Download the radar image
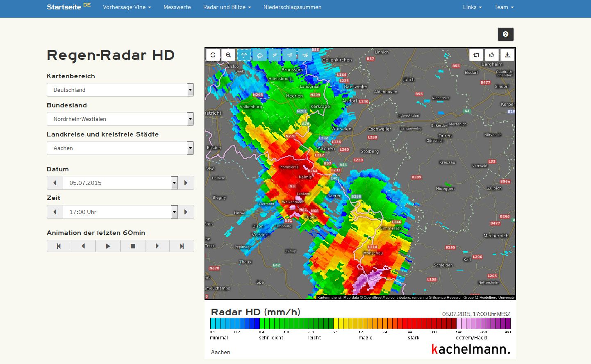The height and width of the screenshot is (364, 591). [507, 55]
